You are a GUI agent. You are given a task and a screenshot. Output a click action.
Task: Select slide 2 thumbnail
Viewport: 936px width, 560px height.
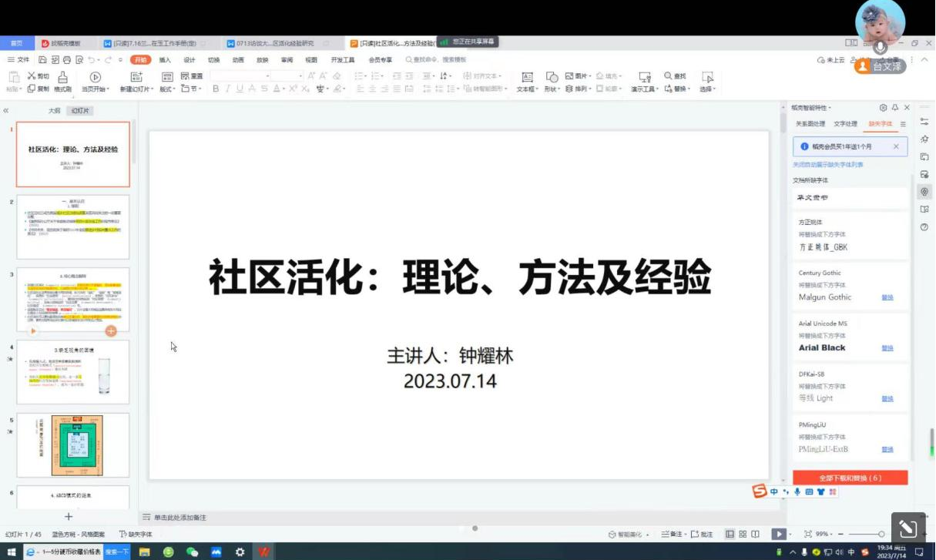[73, 226]
